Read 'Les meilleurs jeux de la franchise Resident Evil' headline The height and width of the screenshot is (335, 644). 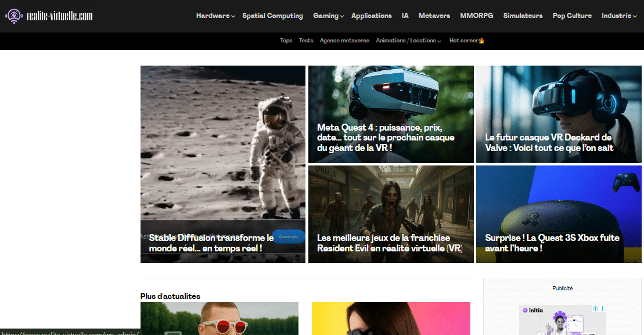pyautogui.click(x=390, y=243)
